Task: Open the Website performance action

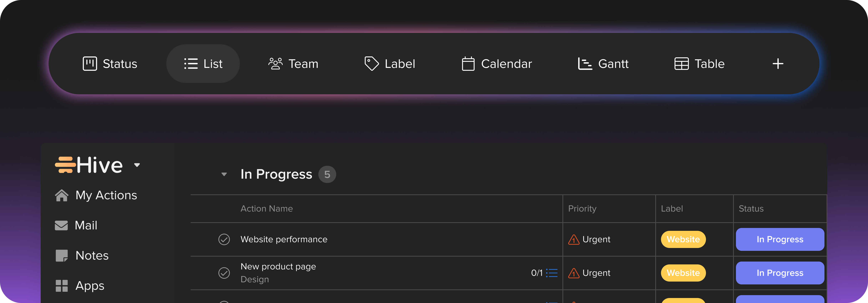Action: (x=284, y=240)
